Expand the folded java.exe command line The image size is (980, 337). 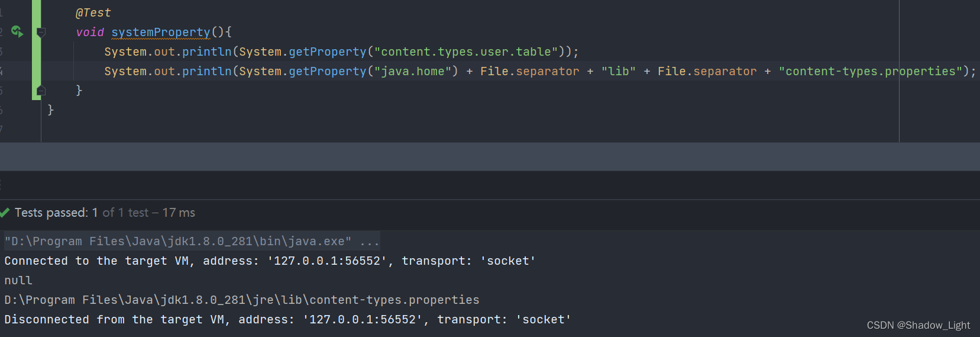tap(192, 241)
